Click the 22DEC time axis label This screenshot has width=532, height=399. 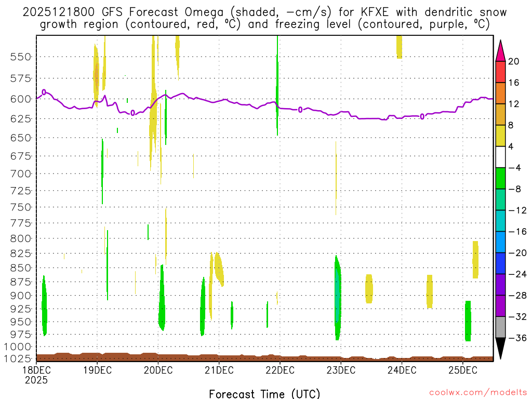click(x=280, y=370)
